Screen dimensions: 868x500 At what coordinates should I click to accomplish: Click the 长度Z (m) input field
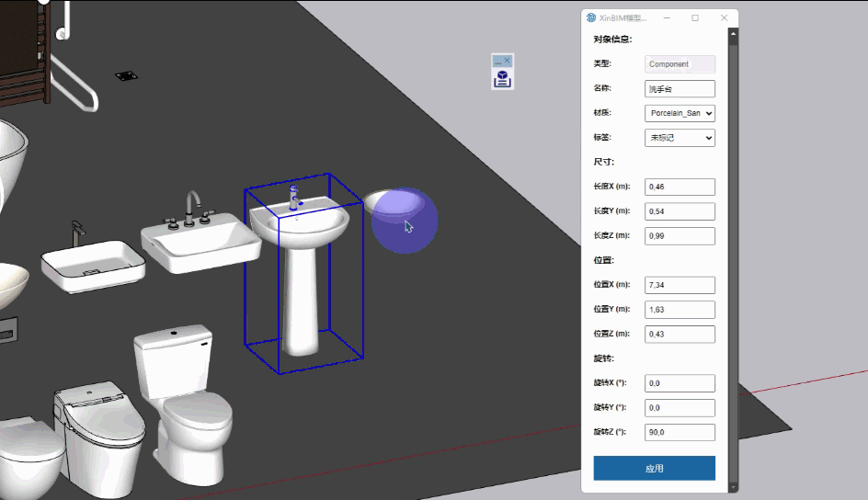pos(680,236)
